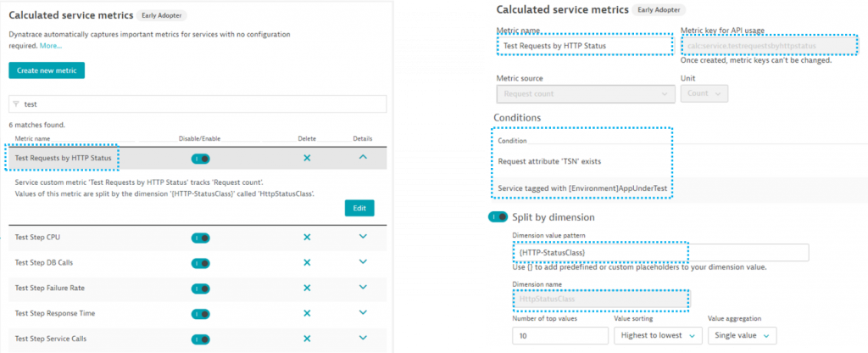Open the Value aggregation dropdown
Screen dimensions: 868x353
coord(742,336)
